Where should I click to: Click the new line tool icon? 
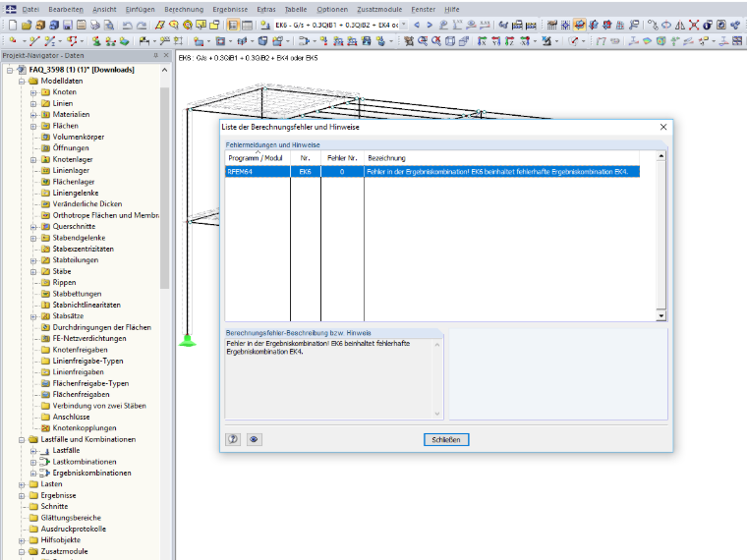click(34, 41)
